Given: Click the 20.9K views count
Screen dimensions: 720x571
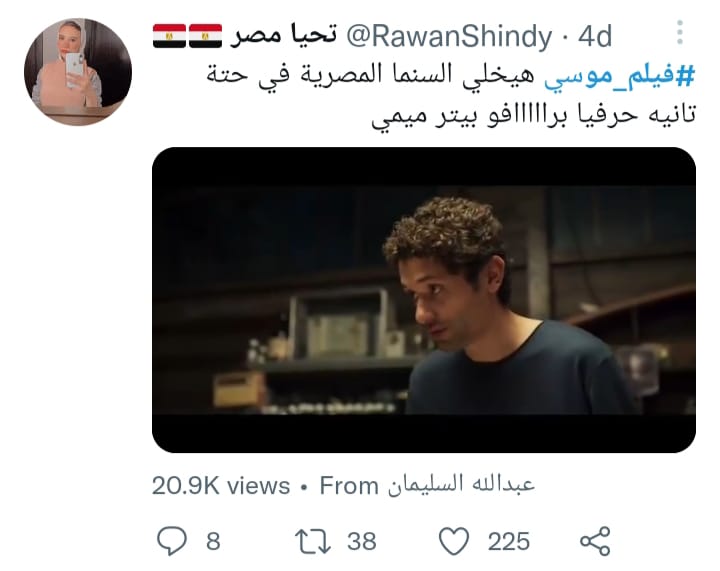Looking at the screenshot, I should click(x=221, y=486).
